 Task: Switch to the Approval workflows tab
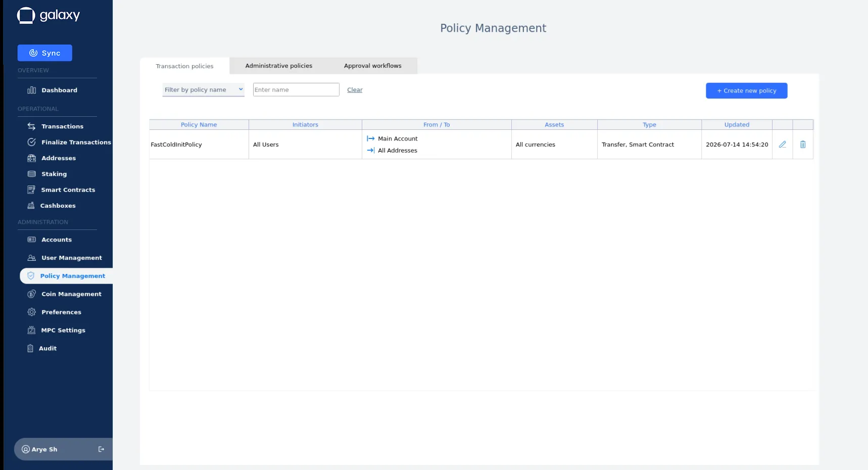(x=373, y=66)
